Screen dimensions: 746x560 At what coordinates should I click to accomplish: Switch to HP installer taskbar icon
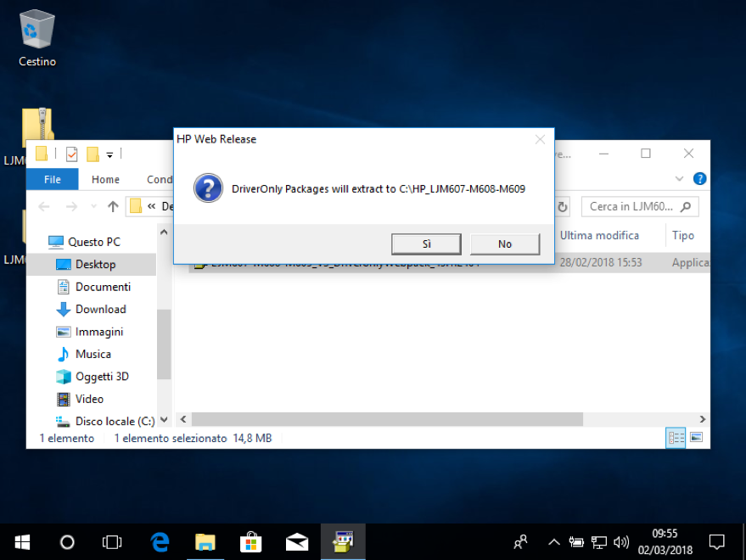click(x=343, y=542)
